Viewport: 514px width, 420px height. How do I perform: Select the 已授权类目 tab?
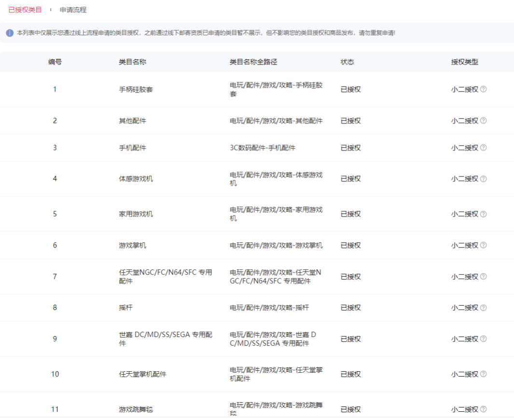(25, 10)
